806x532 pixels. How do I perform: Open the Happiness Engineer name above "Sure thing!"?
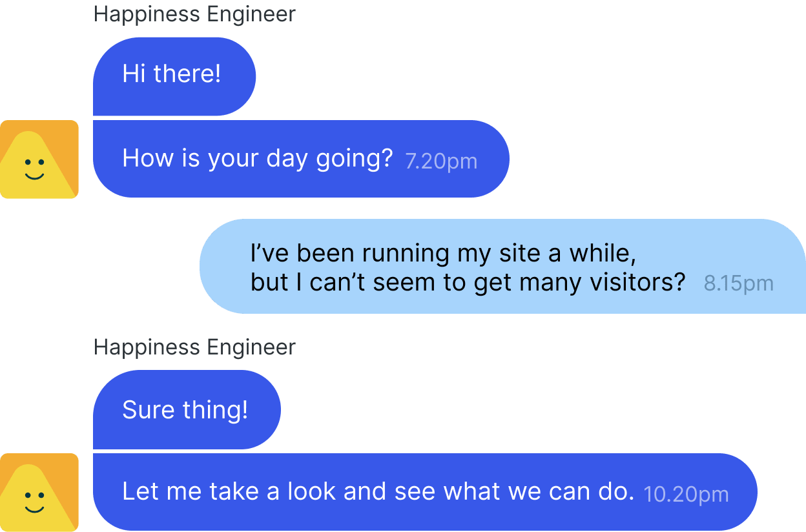194,347
